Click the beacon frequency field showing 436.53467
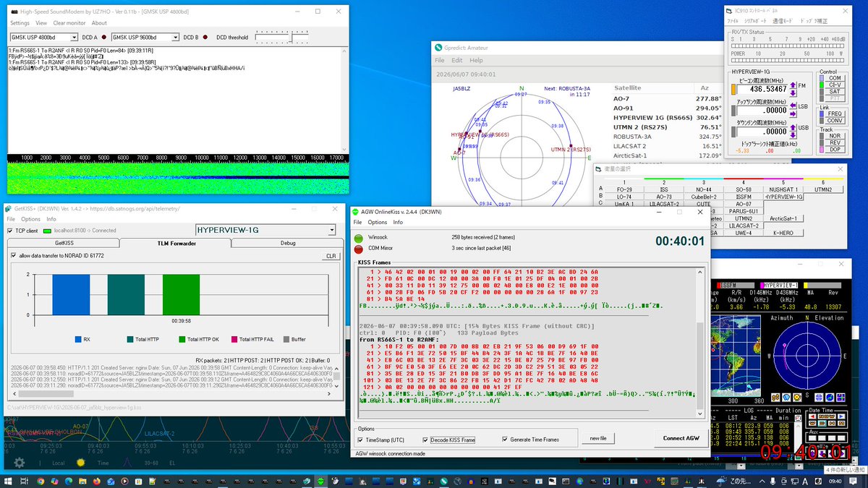 [762, 89]
